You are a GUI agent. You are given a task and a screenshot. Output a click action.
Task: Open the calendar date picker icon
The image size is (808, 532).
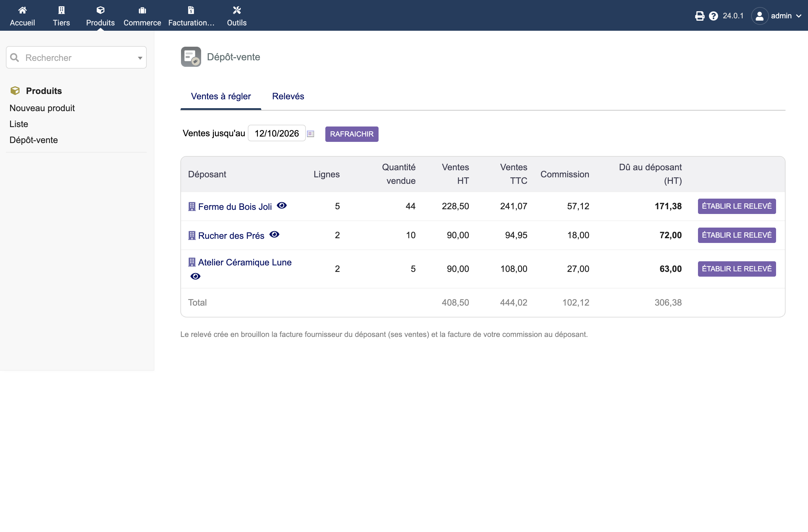point(310,134)
